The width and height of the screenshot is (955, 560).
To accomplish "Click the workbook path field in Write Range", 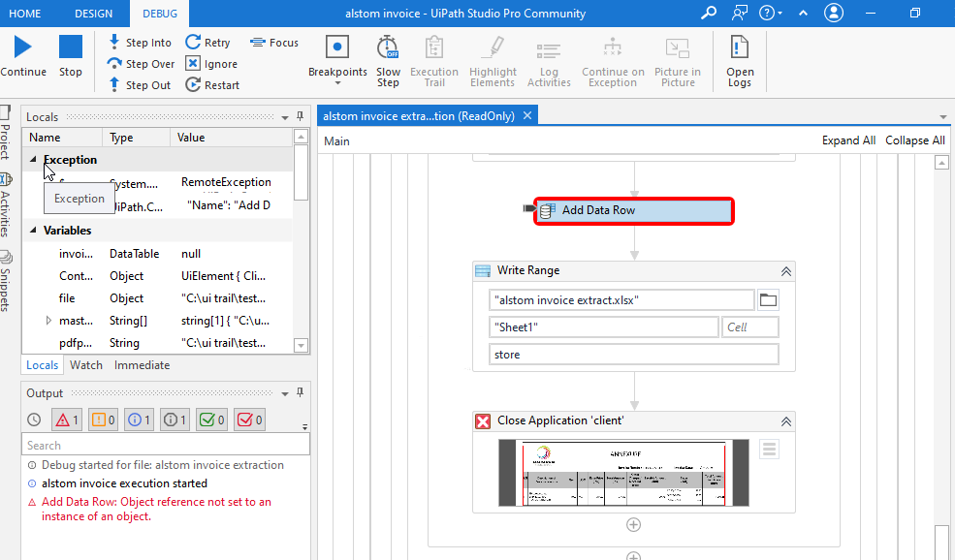I will click(x=621, y=300).
